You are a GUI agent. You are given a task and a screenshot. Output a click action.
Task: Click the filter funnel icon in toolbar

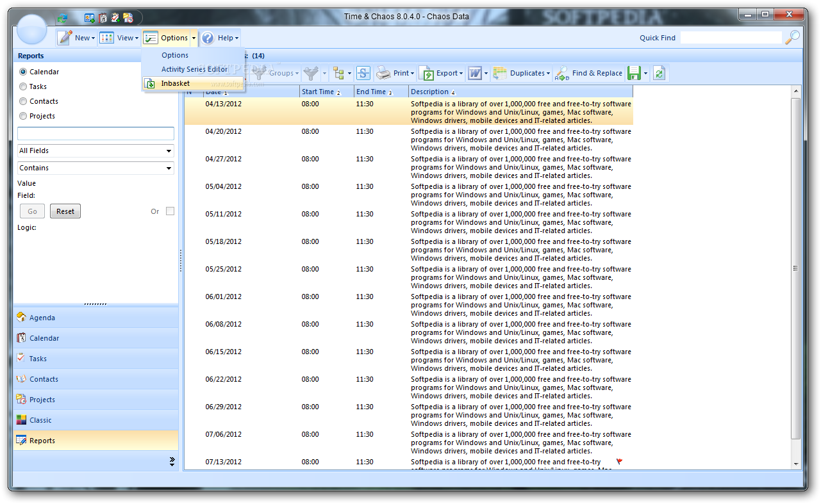[311, 73]
